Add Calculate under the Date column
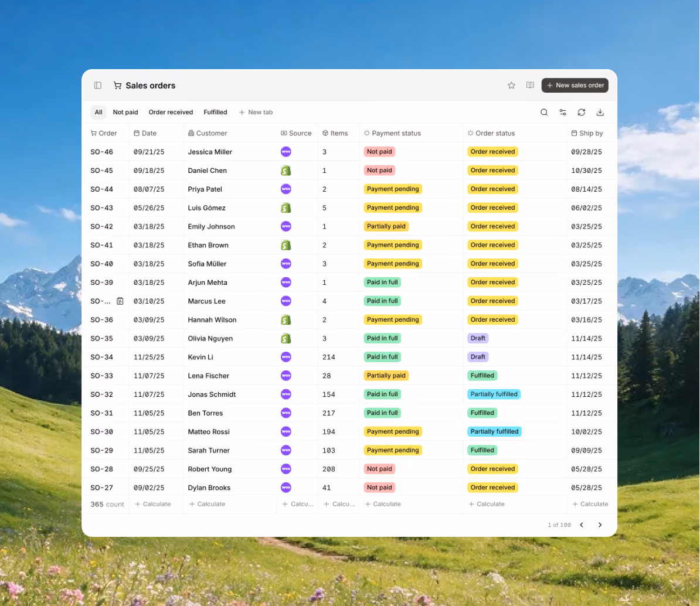 [x=152, y=504]
